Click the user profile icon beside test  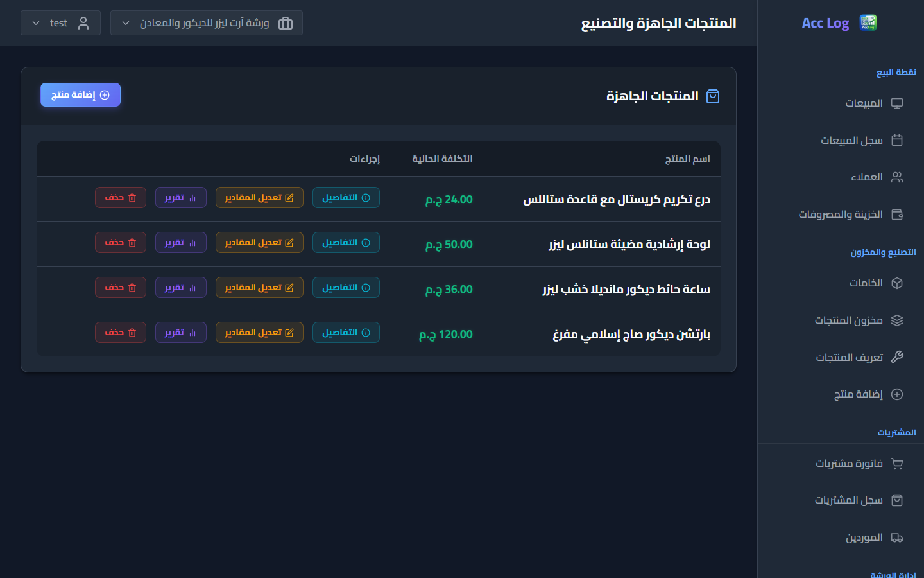click(x=83, y=23)
